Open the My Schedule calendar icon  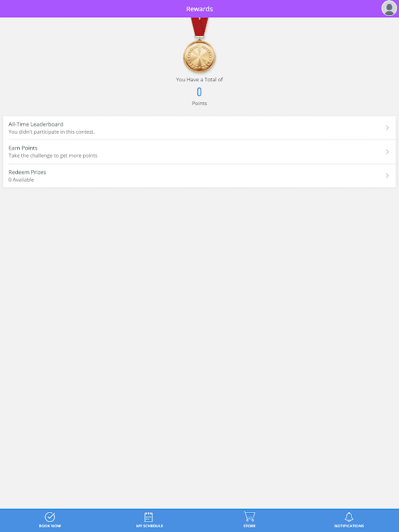coord(148,517)
